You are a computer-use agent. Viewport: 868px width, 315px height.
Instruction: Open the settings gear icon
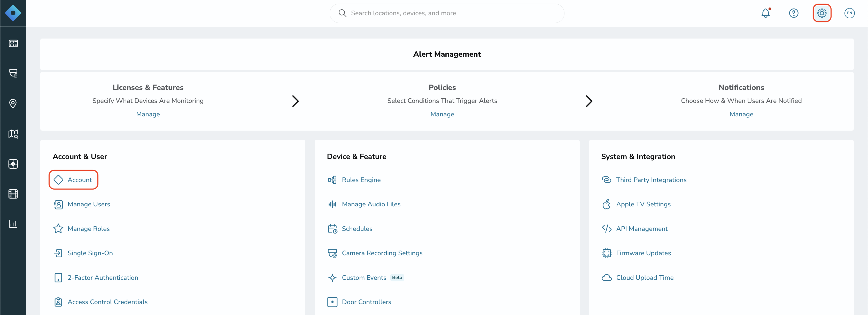[x=822, y=13]
